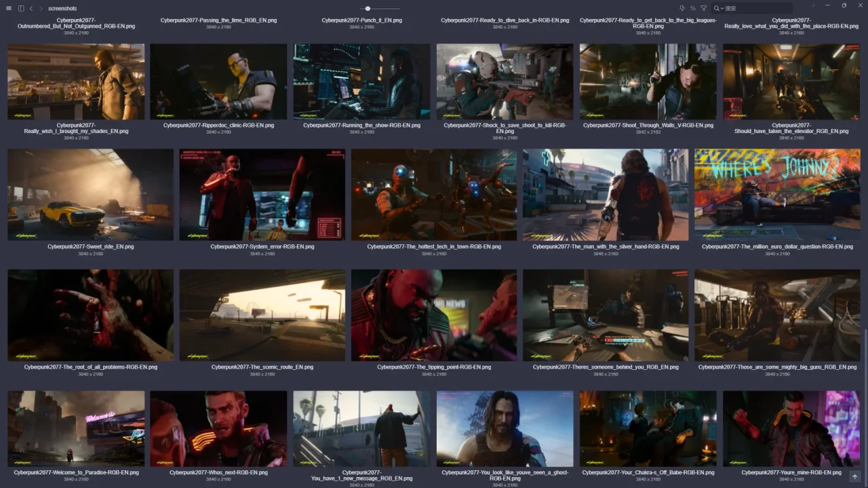Screen dimensions: 868x488
Task: Open the sort order options
Action: 692,8
